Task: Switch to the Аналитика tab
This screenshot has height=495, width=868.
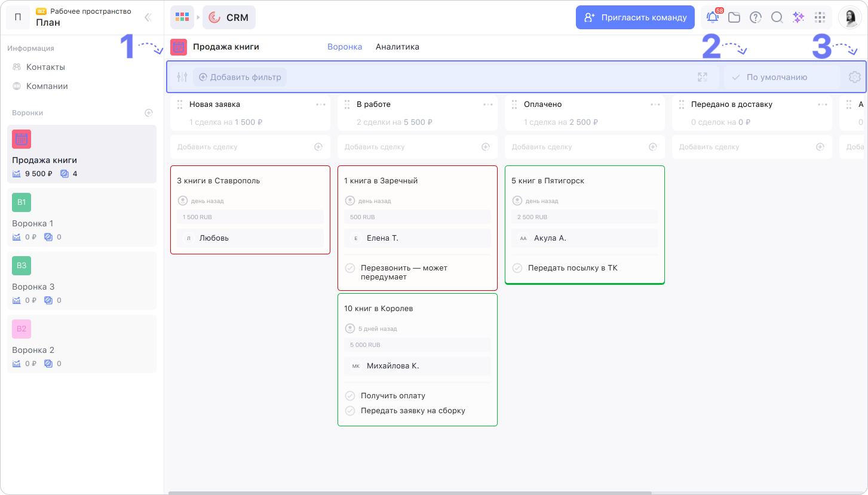Action: click(x=397, y=47)
